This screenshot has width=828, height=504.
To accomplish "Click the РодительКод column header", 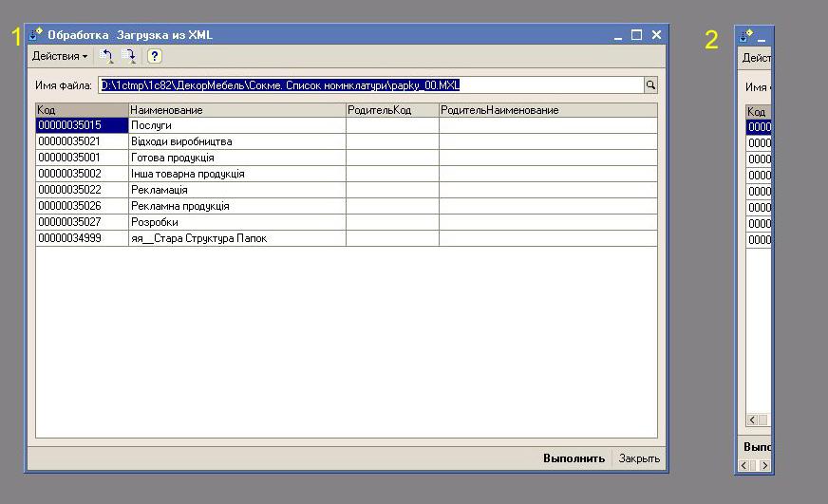I will coord(392,110).
